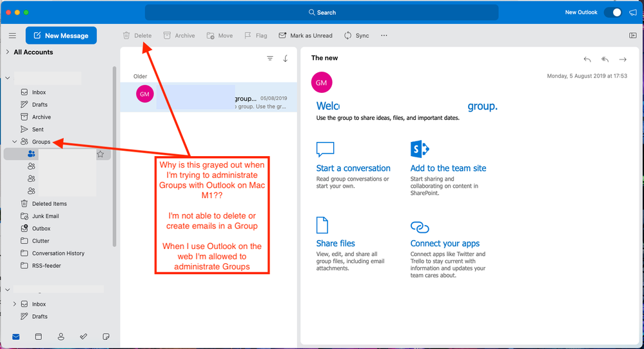Click the chain link Connect apps icon
Viewport: 644px width, 349px height.
pyautogui.click(x=420, y=227)
